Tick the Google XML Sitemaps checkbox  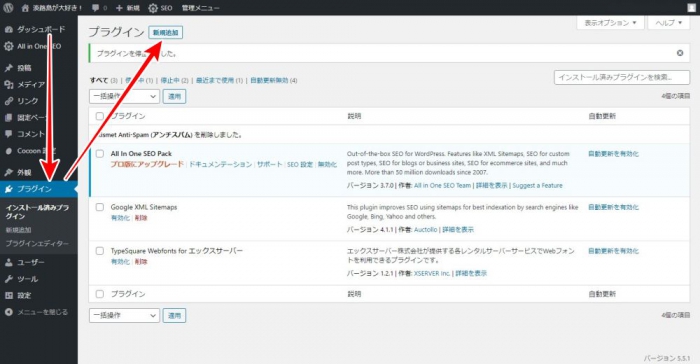[100, 207]
